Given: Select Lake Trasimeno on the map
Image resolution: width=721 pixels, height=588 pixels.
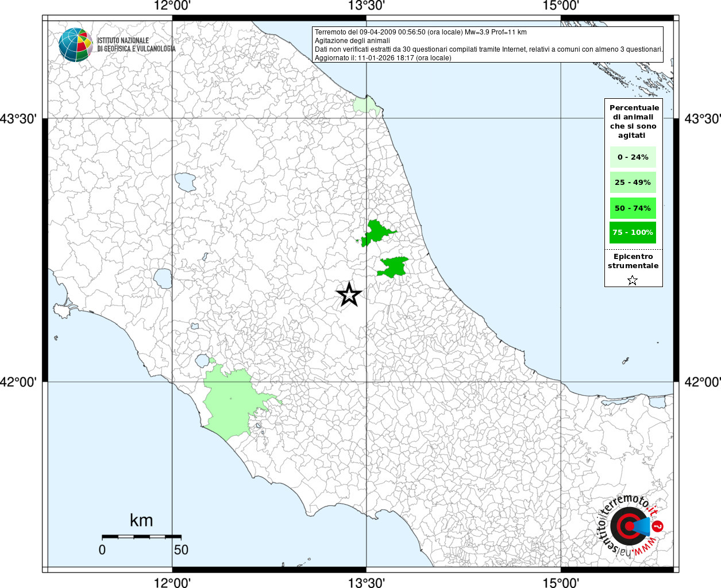Looking at the screenshot, I should tap(186, 182).
